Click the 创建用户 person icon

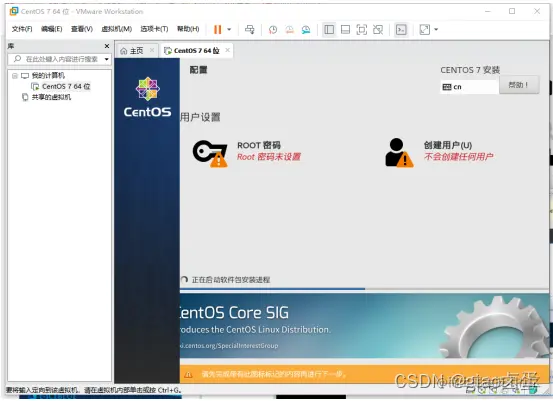tap(399, 152)
